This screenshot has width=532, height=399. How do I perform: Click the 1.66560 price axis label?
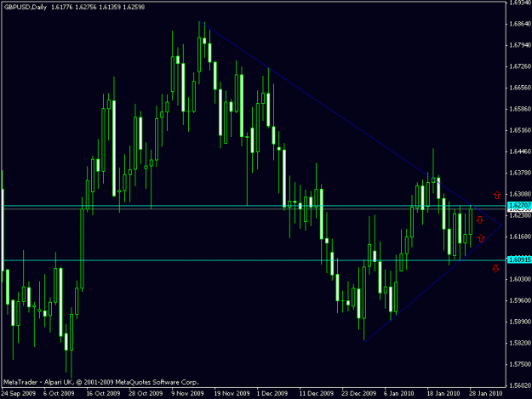(x=520, y=88)
